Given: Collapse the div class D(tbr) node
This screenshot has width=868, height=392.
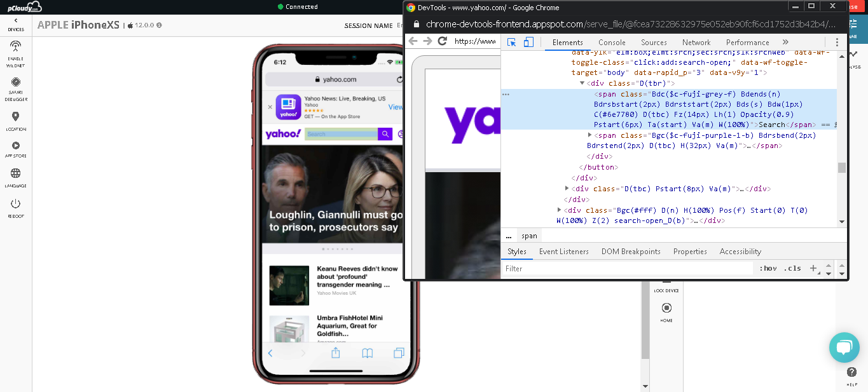Looking at the screenshot, I should click(x=582, y=83).
